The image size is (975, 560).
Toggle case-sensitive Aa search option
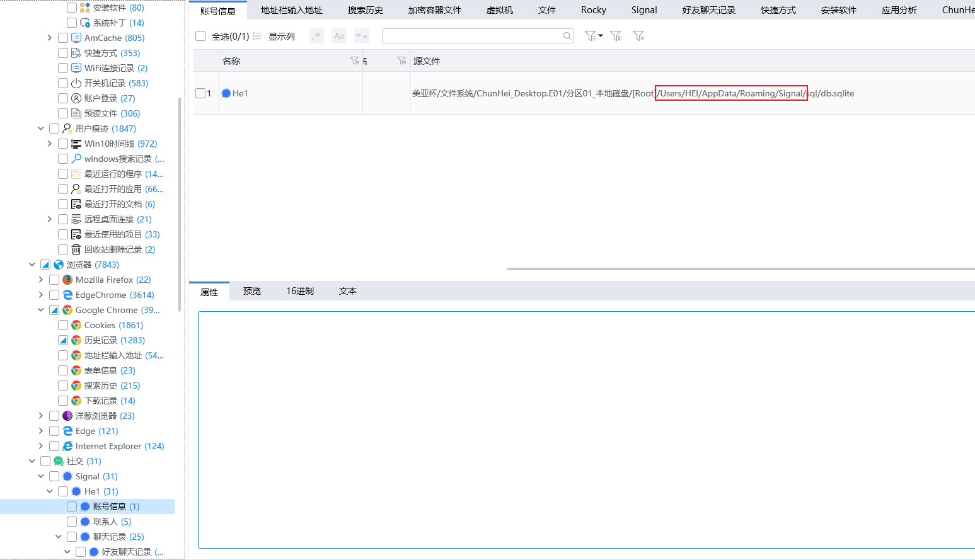339,36
